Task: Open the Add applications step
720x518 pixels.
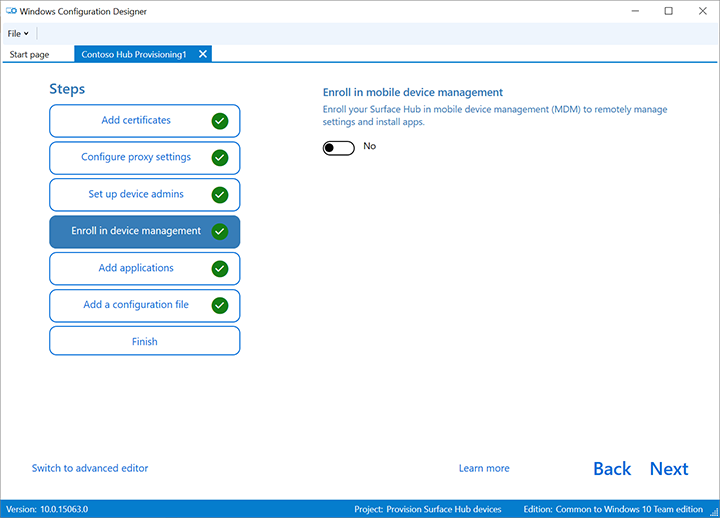Action: click(x=145, y=269)
